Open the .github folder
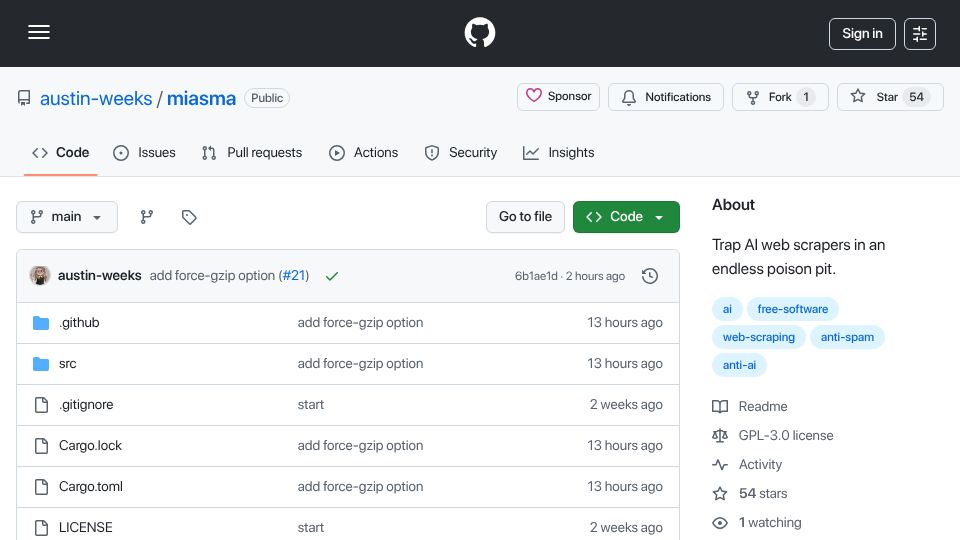 tap(79, 323)
